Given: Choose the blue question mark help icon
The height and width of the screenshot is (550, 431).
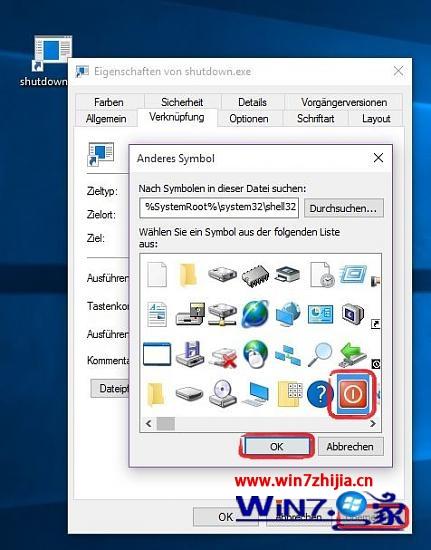Looking at the screenshot, I should (320, 394).
